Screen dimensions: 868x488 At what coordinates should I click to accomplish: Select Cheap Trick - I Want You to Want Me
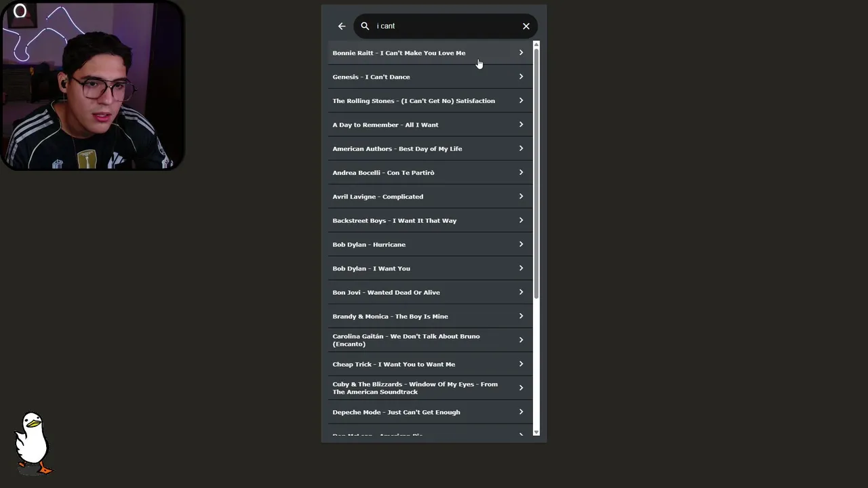(x=393, y=365)
